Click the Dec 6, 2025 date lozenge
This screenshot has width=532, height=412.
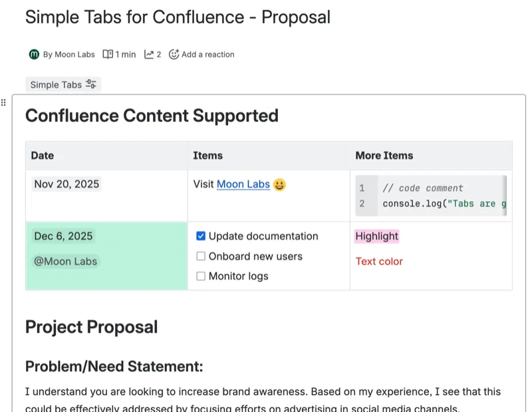tap(63, 236)
